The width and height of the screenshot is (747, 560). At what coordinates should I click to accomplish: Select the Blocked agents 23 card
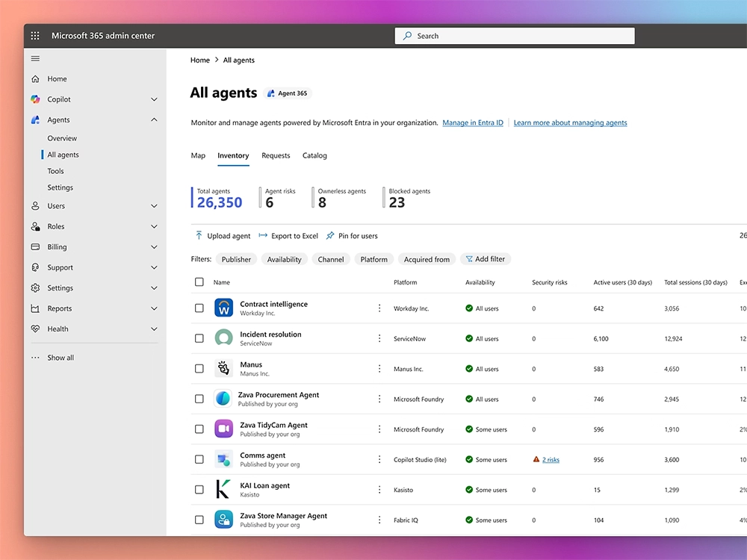pyautogui.click(x=407, y=198)
